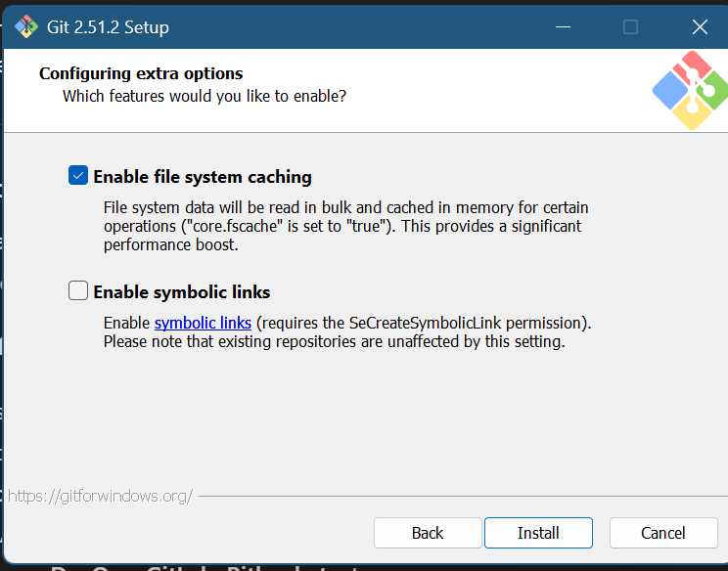
Task: Go to the previous step with Back
Action: coord(428,533)
